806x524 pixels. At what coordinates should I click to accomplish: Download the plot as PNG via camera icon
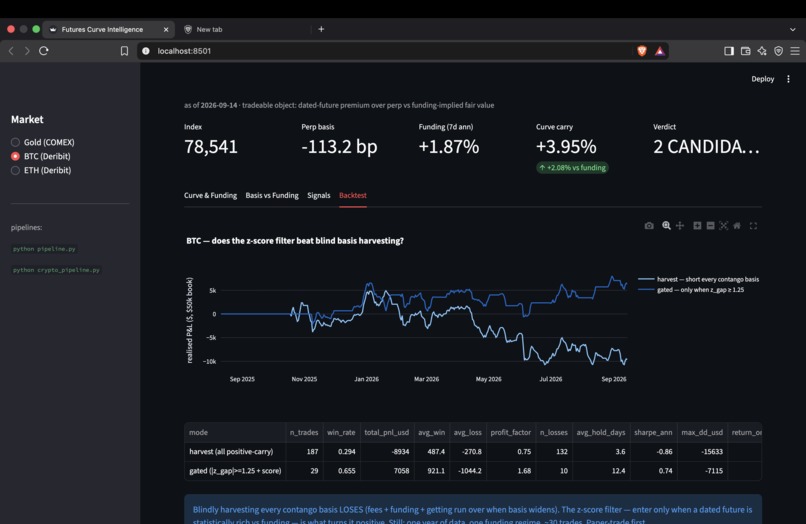[649, 226]
